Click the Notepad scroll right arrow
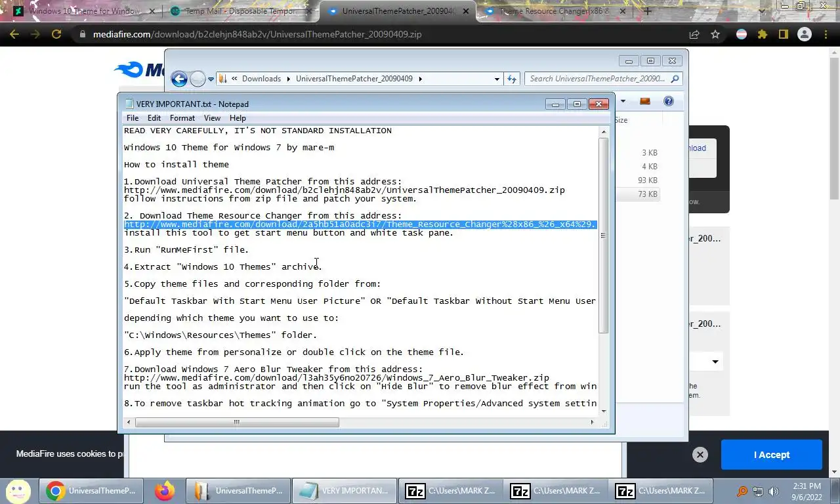 (x=592, y=422)
